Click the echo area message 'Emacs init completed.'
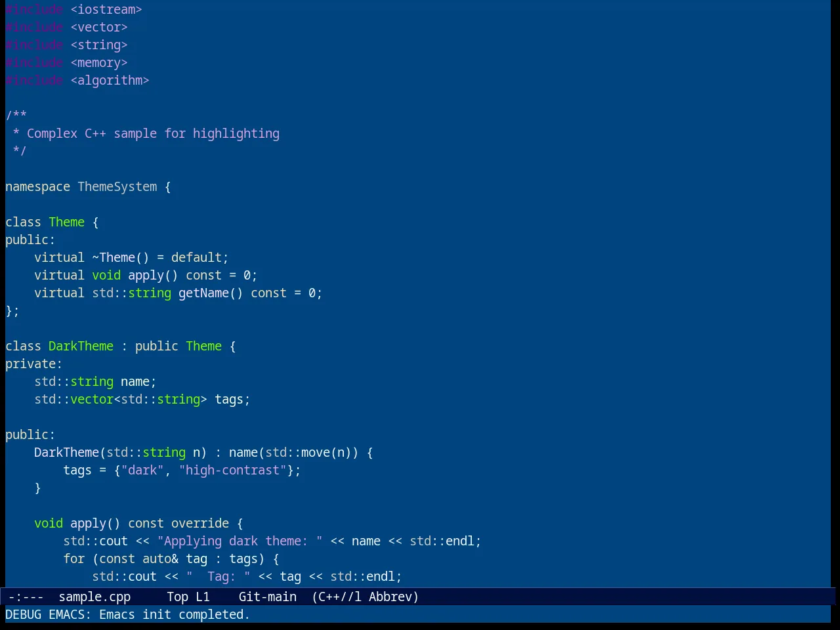The width and height of the screenshot is (840, 630). click(x=175, y=614)
